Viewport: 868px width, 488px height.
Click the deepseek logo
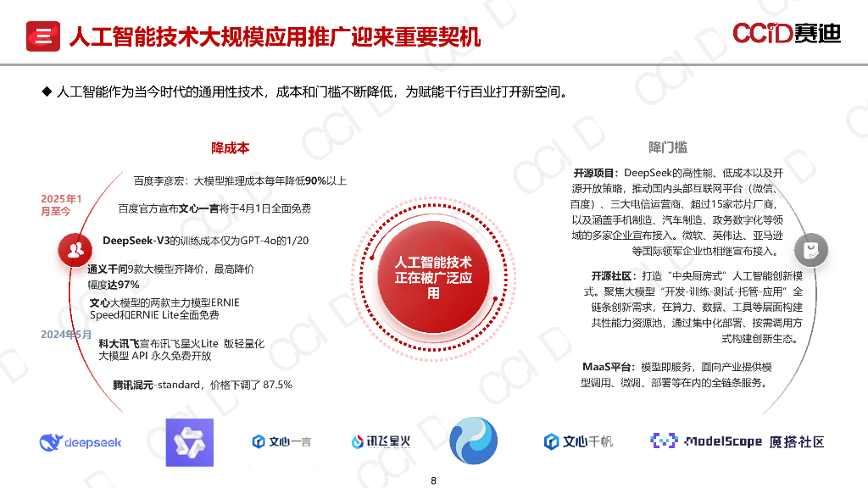[x=81, y=442]
